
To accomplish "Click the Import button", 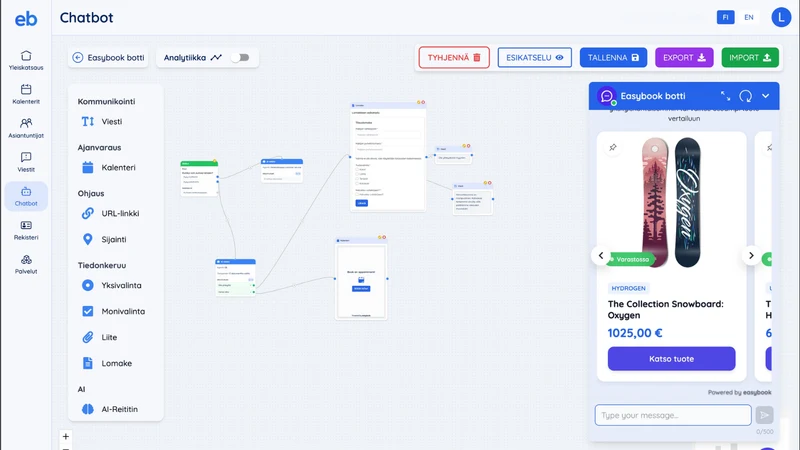I will pos(750,58).
